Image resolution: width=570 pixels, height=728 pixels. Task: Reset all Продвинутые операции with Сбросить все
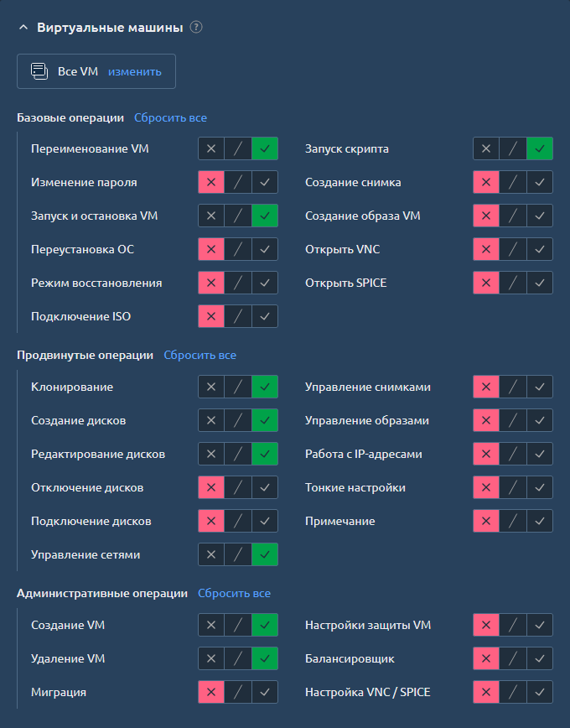point(200,355)
